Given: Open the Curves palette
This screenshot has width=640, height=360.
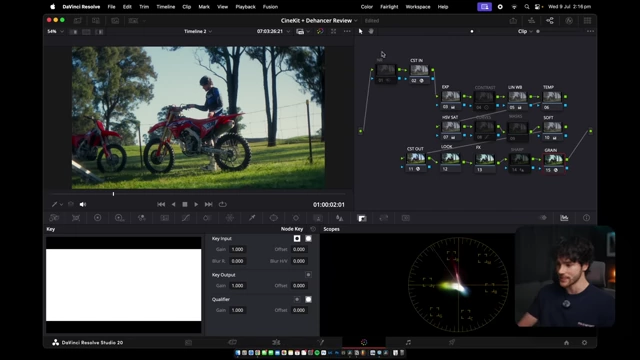Looking at the screenshot, I should 186,218.
